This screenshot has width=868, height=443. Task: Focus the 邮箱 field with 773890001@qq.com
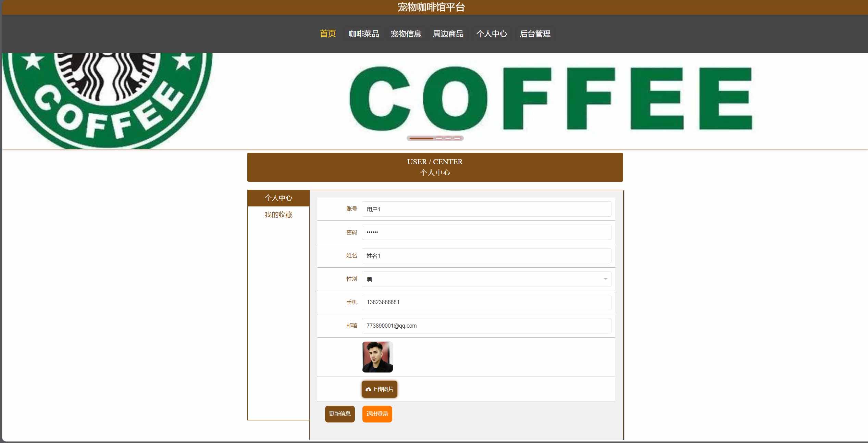[486, 326]
